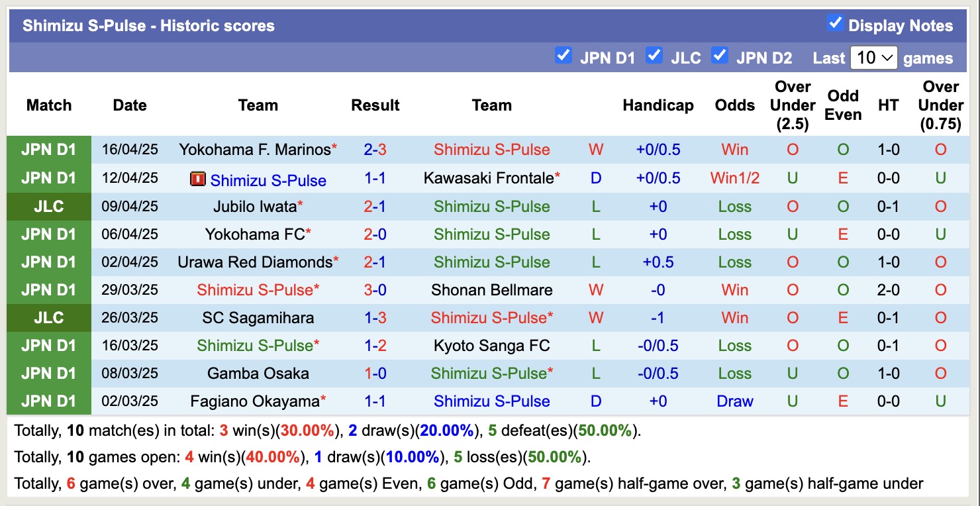The image size is (980, 506).
Task: Uncheck the JPN D1 filter
Action: coord(563,56)
